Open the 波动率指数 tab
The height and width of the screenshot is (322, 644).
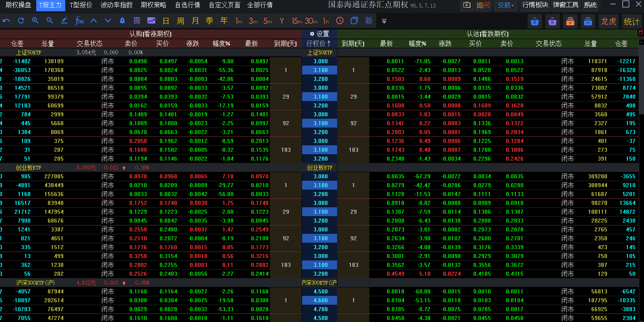coord(116,5)
